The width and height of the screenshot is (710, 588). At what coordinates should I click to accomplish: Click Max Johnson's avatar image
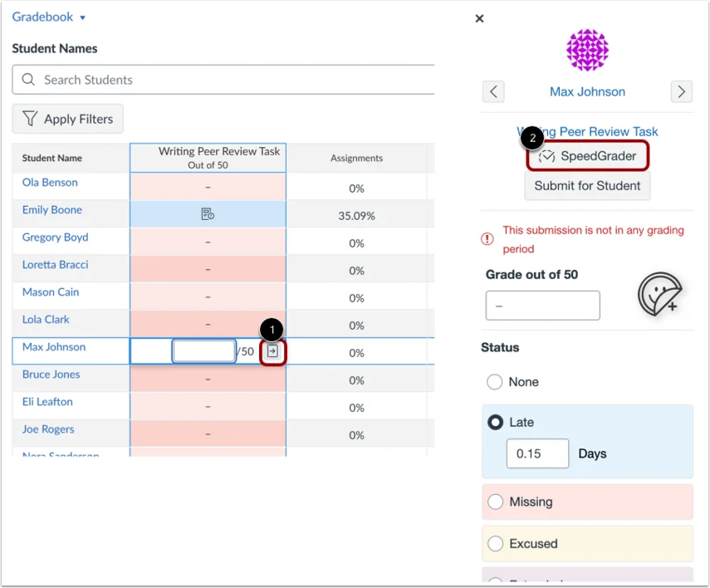(587, 50)
